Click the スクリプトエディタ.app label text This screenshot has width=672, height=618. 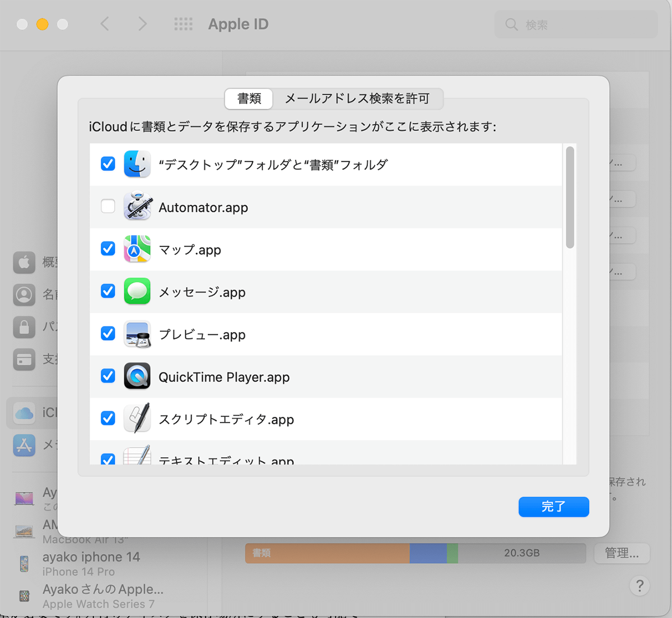(226, 419)
